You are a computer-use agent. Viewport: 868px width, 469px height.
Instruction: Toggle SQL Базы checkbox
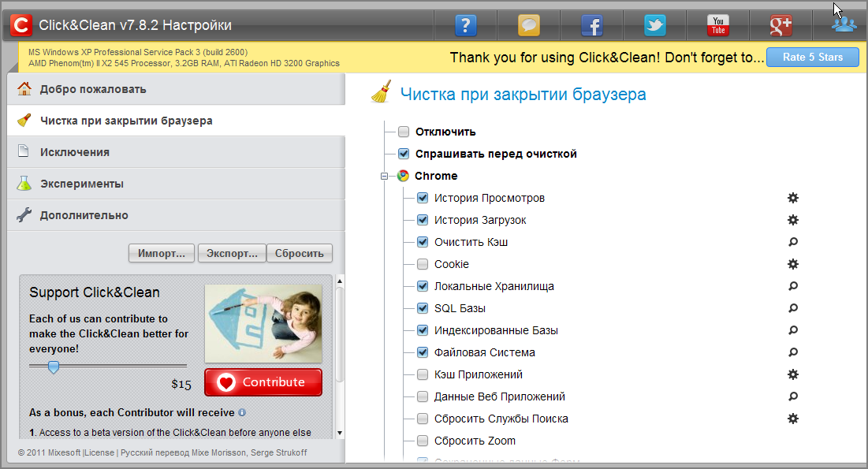pyautogui.click(x=423, y=308)
